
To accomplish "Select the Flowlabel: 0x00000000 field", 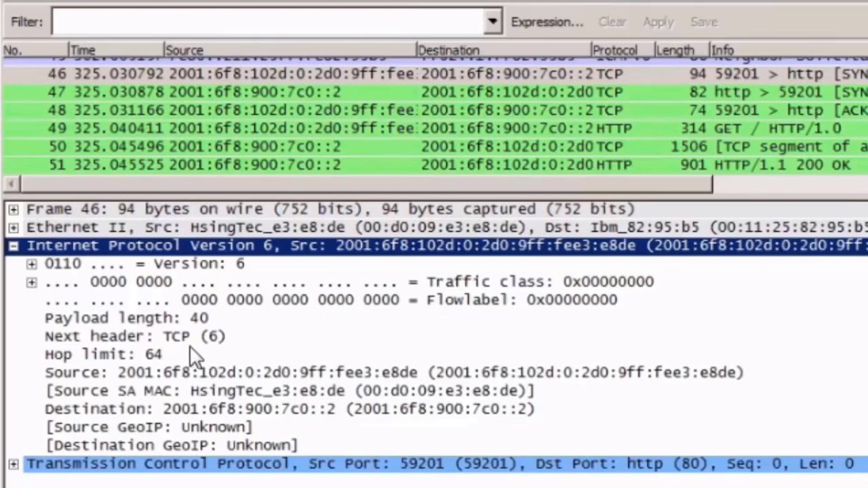I will (331, 300).
